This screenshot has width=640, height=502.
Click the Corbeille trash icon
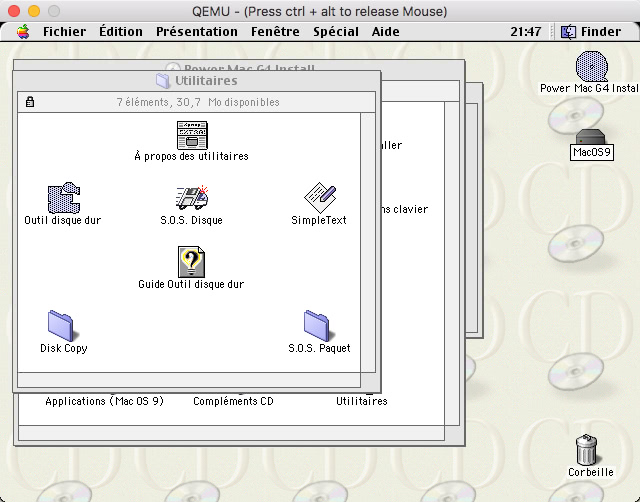(x=587, y=449)
